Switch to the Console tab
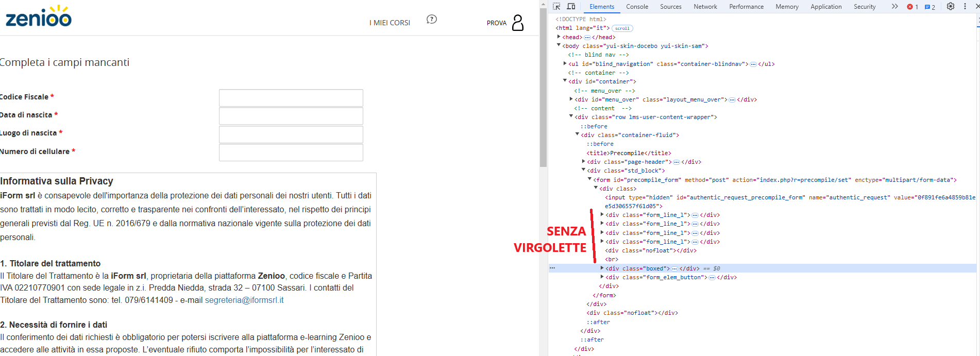 tap(637, 7)
